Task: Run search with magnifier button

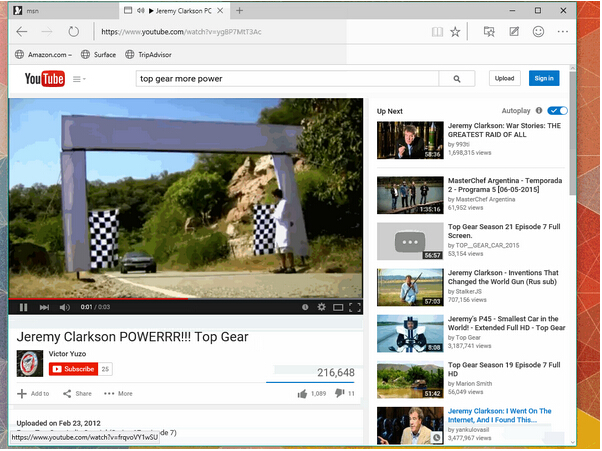Action: pos(457,79)
